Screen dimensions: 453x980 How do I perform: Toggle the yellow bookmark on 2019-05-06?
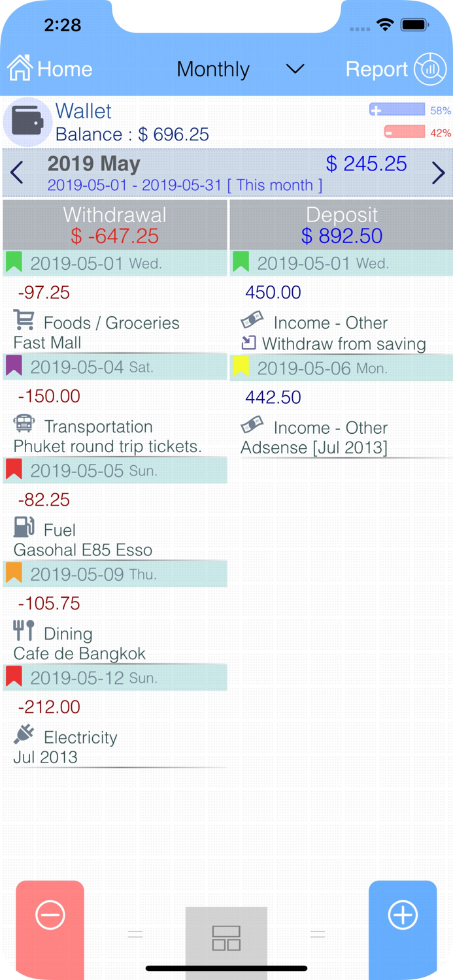(240, 367)
